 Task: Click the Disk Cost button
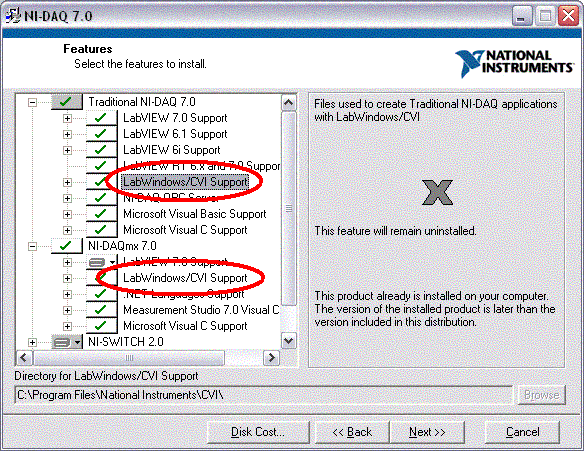pos(258,432)
